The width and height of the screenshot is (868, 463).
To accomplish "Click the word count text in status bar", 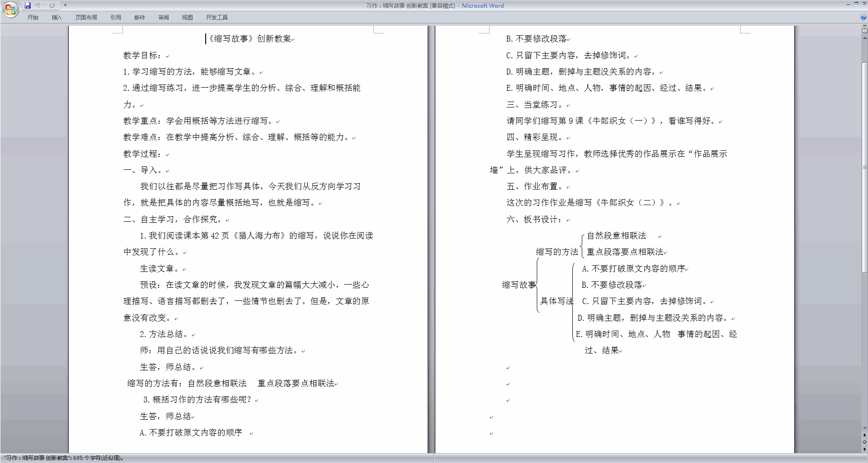I will click(x=63, y=458).
